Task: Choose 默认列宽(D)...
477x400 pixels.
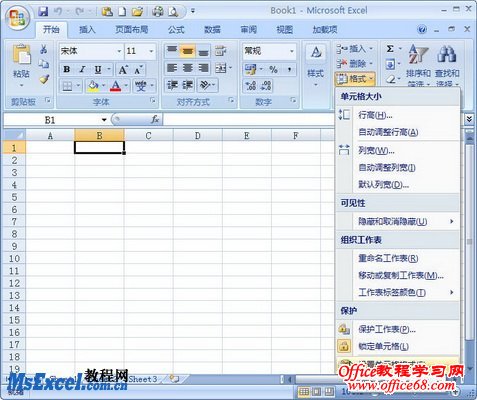Action: 397,184
